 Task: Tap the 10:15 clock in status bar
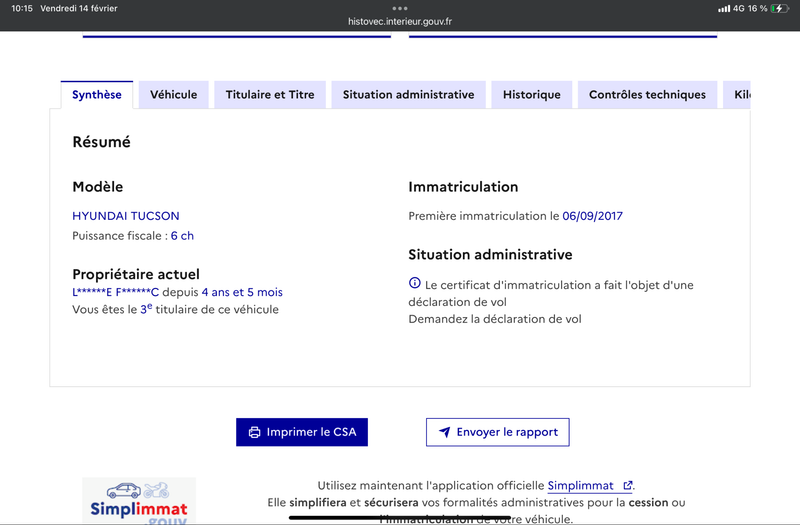22,8
